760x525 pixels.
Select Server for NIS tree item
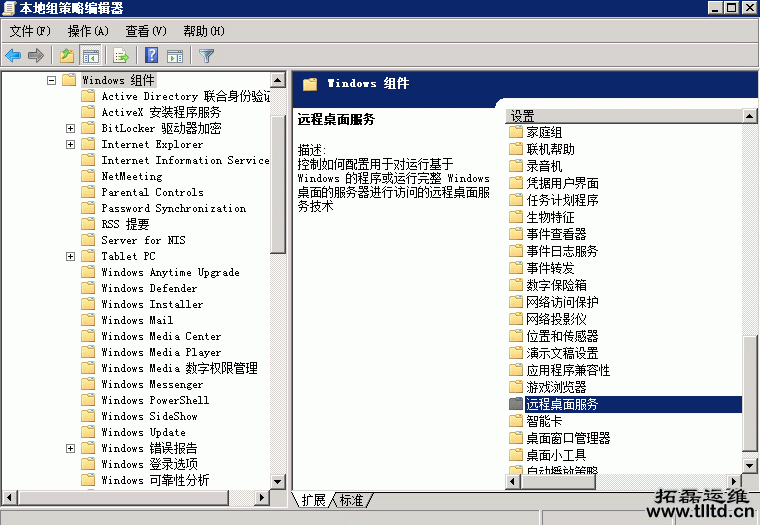143,240
